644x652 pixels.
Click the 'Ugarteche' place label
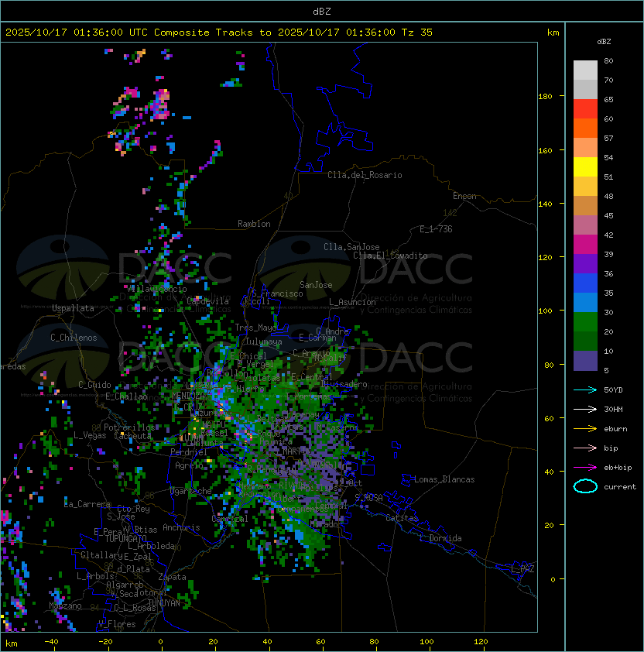pos(191,491)
